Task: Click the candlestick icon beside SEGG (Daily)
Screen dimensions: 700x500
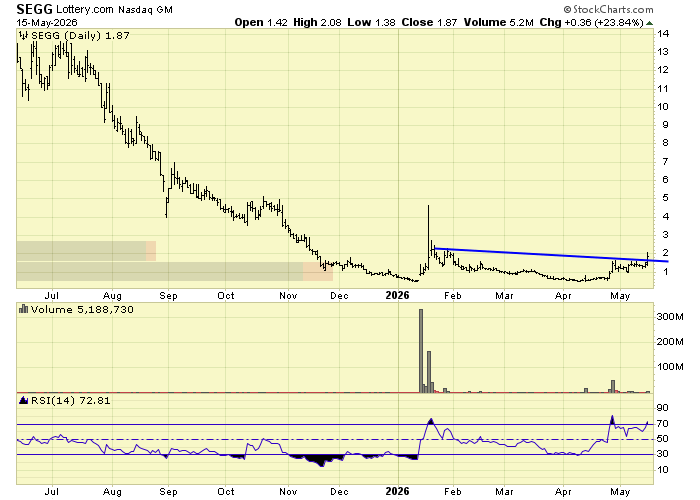Action: tap(24, 35)
